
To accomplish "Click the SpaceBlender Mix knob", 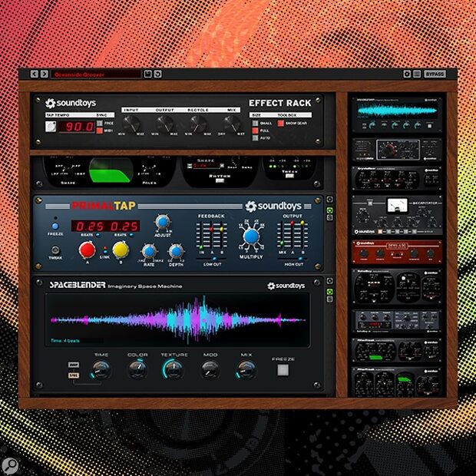I will pos(246,369).
